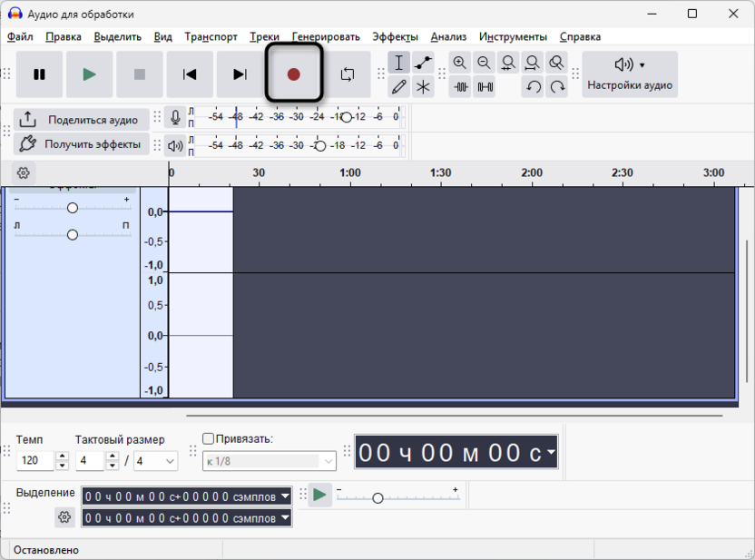Select the Draw pencil tool
The height and width of the screenshot is (560, 755).
(x=398, y=87)
